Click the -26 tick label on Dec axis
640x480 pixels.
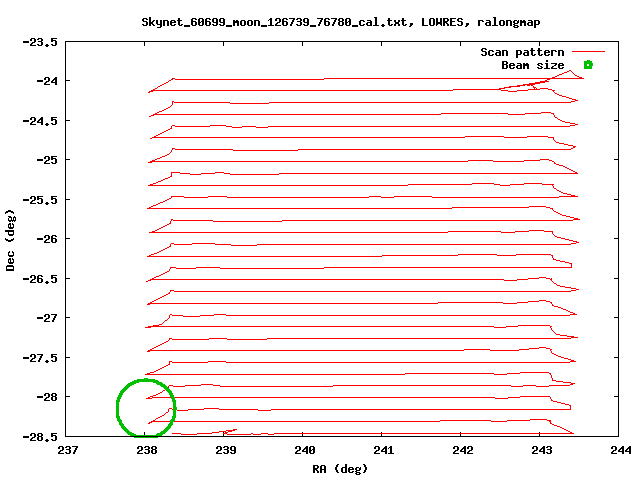(x=47, y=239)
